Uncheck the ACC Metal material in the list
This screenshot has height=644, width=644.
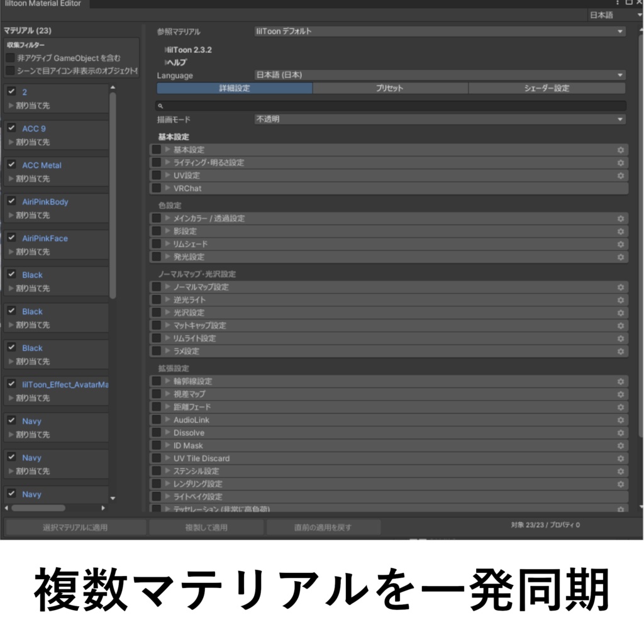pos(11,165)
